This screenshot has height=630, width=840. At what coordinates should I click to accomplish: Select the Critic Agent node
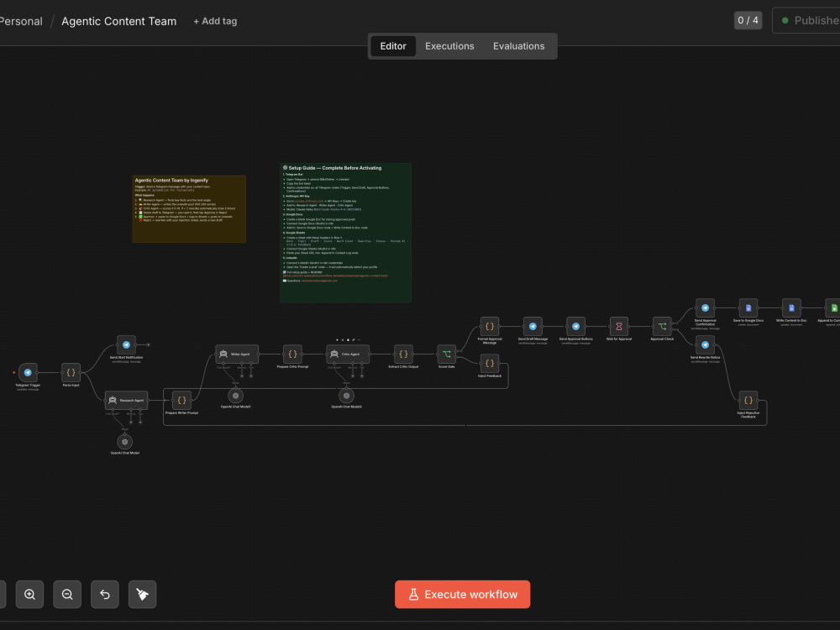[348, 354]
